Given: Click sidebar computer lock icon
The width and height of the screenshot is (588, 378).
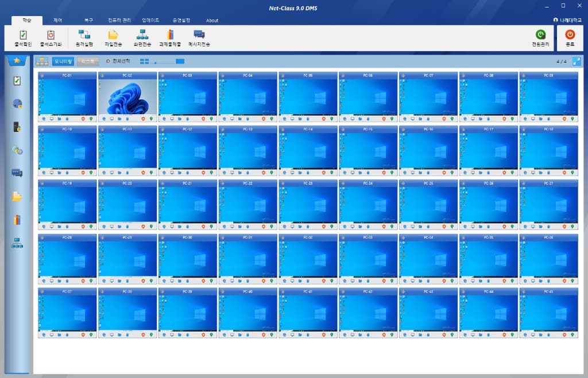Looking at the screenshot, I should pos(17,127).
